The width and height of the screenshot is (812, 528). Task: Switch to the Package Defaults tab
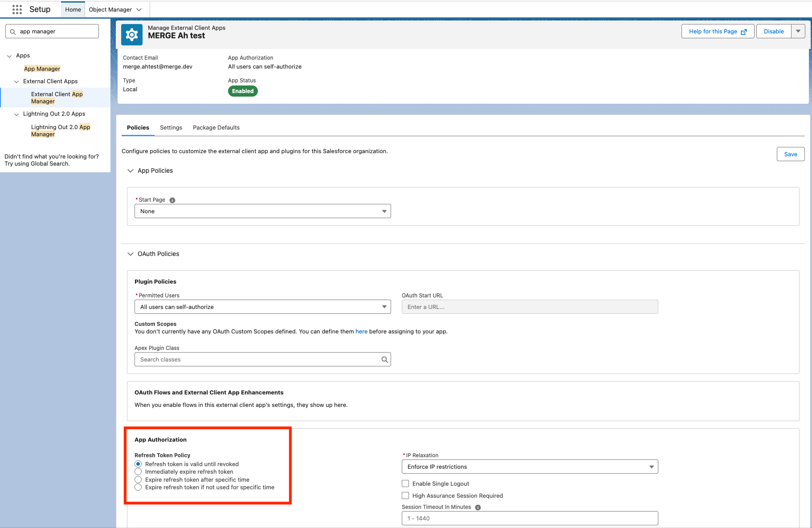point(216,128)
